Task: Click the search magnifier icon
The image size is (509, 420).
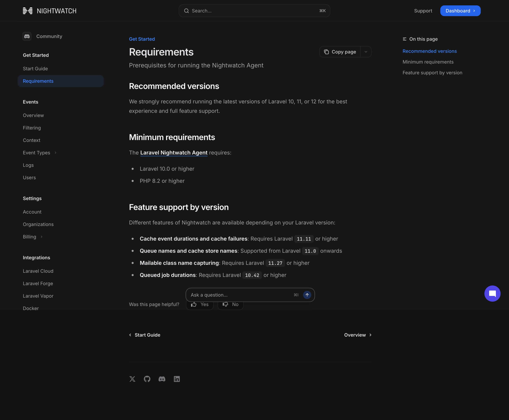Action: (186, 11)
